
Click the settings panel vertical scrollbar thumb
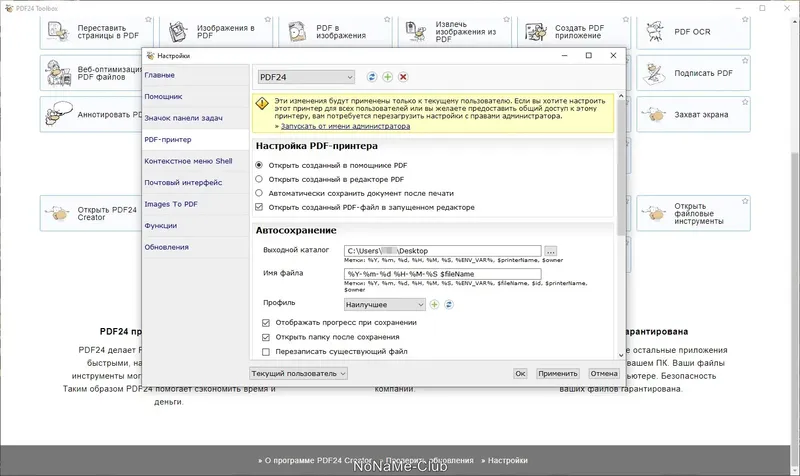click(621, 167)
